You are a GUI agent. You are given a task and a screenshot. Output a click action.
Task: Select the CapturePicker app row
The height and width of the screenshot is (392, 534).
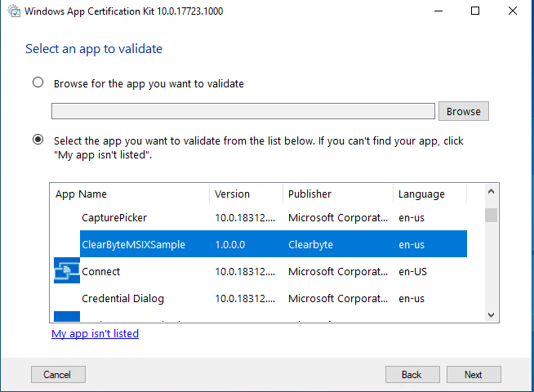pos(260,217)
